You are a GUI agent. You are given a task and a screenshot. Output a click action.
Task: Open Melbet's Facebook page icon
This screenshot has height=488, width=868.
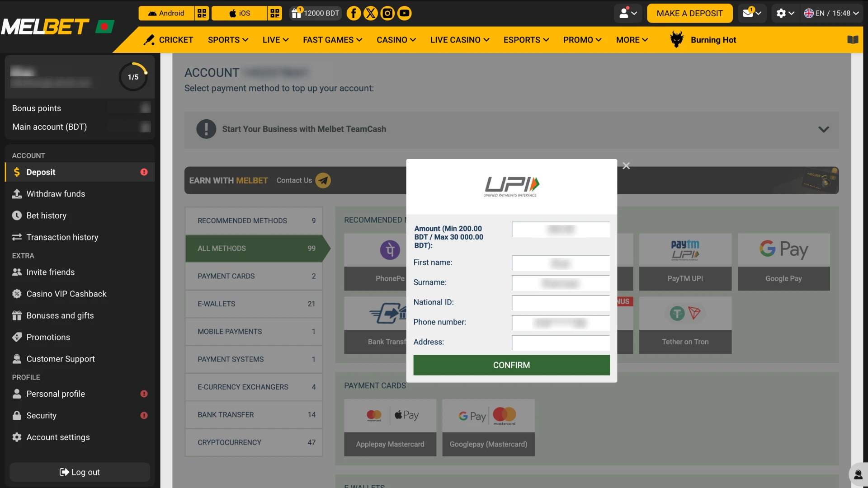[x=354, y=13]
